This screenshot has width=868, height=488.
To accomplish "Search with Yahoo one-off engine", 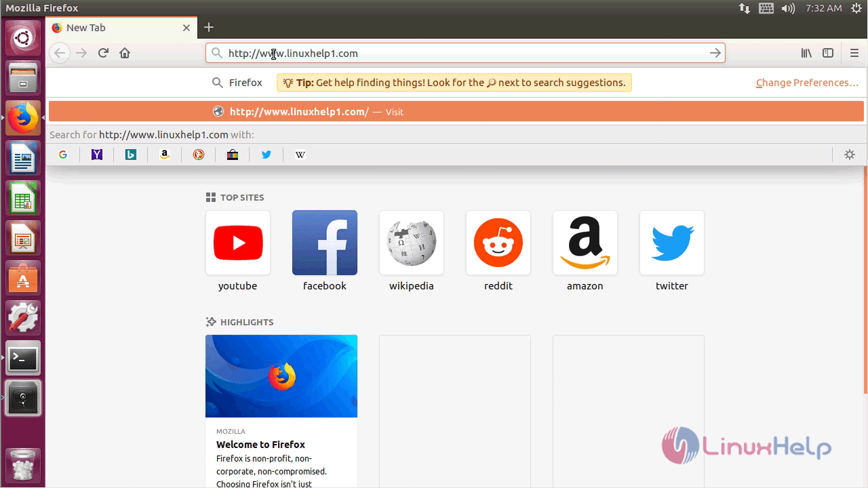I will [x=97, y=155].
